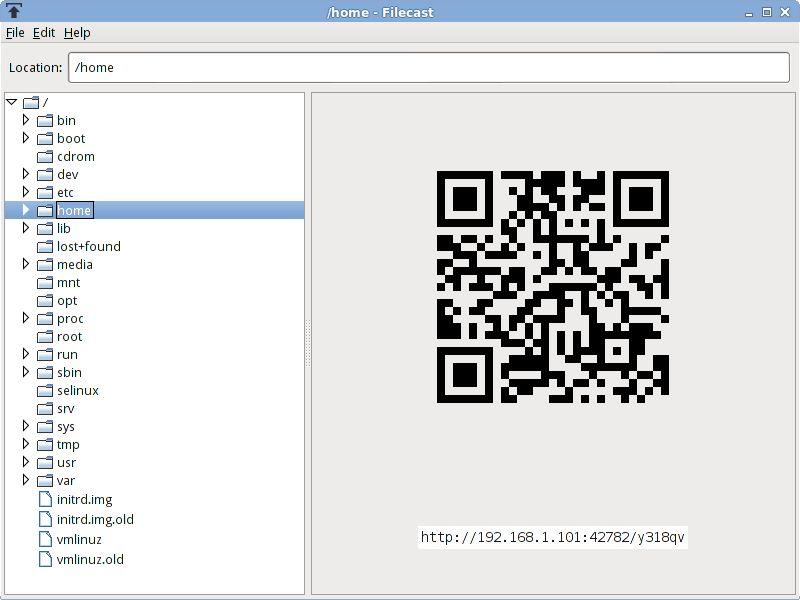800x600 pixels.
Task: Expand the var folder arrow
Action: 26,480
